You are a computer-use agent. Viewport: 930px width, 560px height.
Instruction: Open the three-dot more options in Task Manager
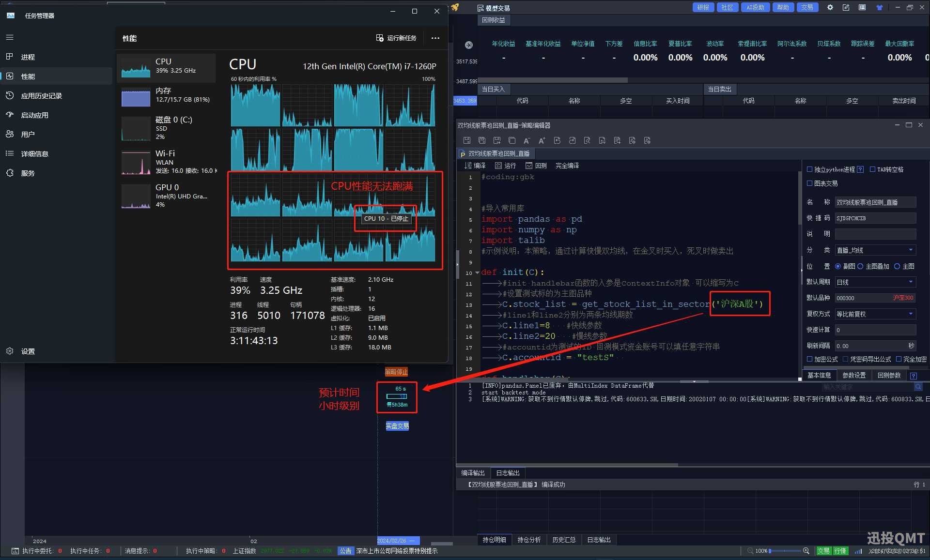[x=435, y=38]
